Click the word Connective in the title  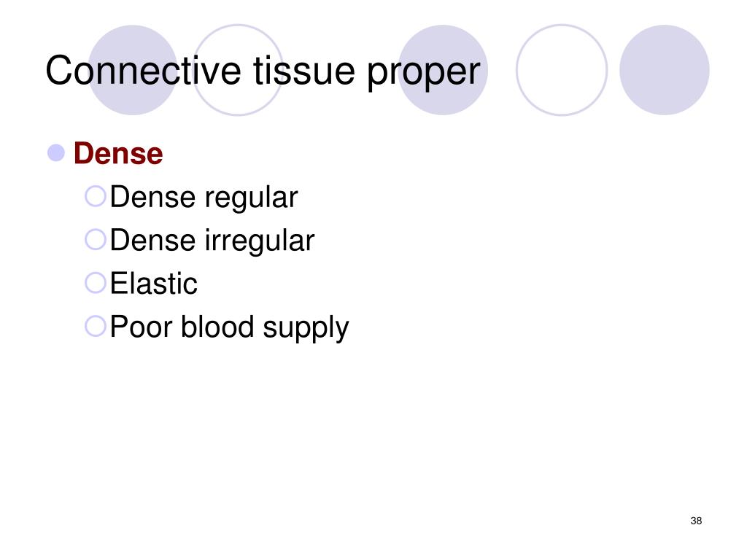(144, 71)
